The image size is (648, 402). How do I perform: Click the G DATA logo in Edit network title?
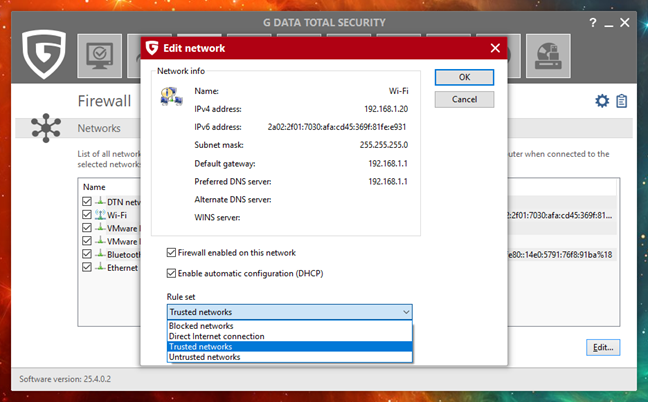coord(152,48)
